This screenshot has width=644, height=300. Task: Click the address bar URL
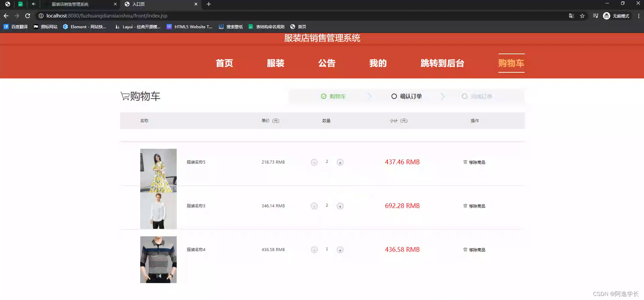(x=107, y=16)
